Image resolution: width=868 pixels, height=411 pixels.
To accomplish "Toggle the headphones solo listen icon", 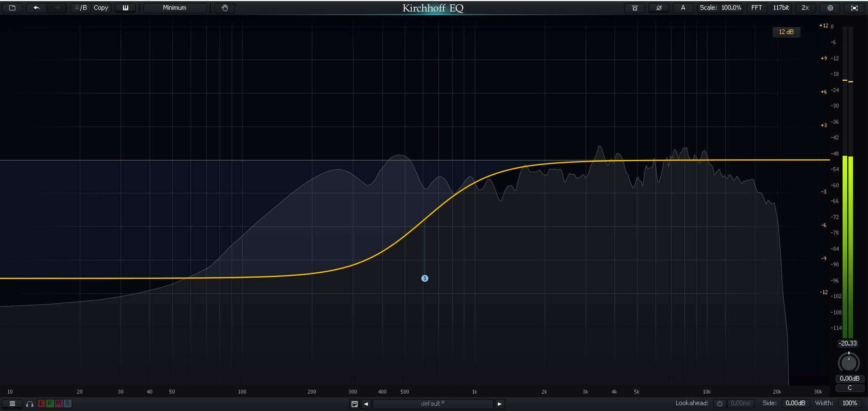I will click(x=30, y=404).
